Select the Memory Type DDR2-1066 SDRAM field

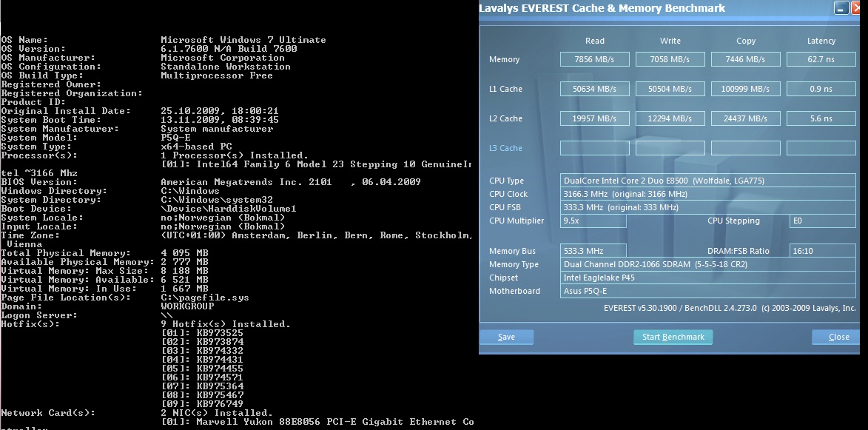(708, 264)
